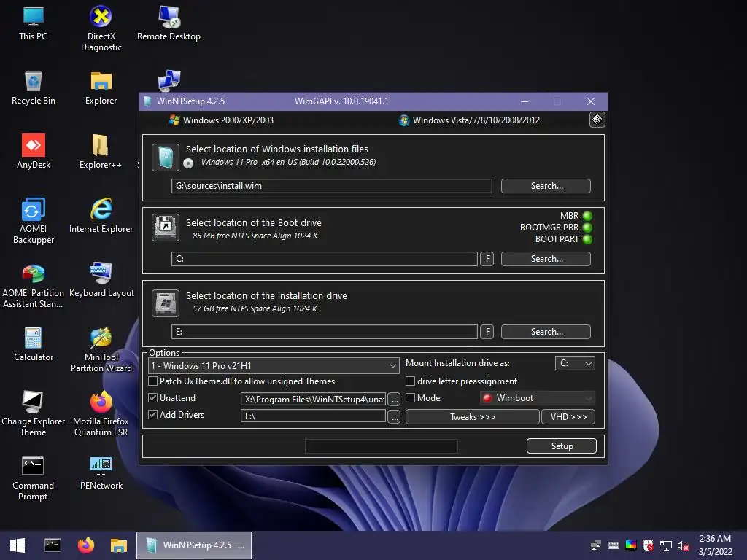Image resolution: width=747 pixels, height=560 pixels.
Task: Click the taskbar clock showing 2:36 AM
Action: point(715,545)
